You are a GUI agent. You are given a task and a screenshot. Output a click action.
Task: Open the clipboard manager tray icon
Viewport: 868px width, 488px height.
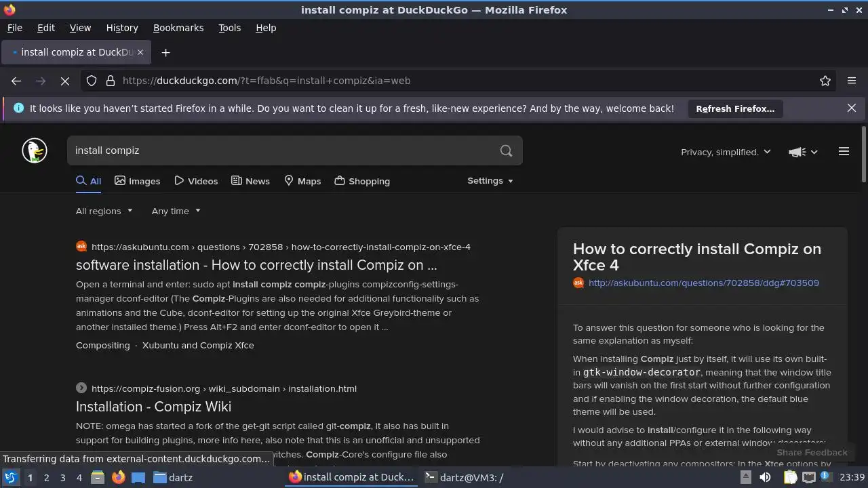click(x=790, y=477)
